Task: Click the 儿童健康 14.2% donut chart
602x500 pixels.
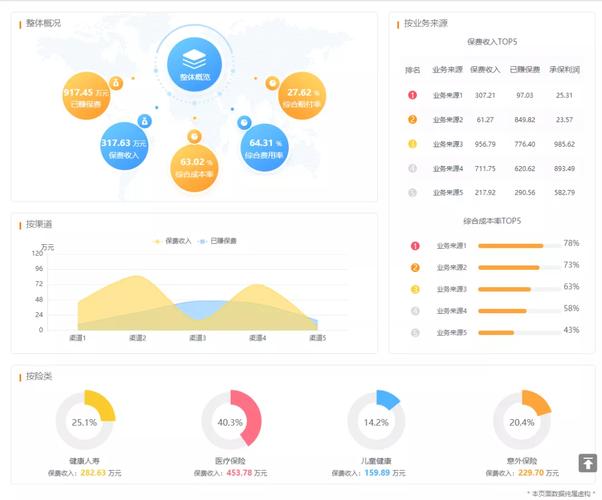Action: 376,421
